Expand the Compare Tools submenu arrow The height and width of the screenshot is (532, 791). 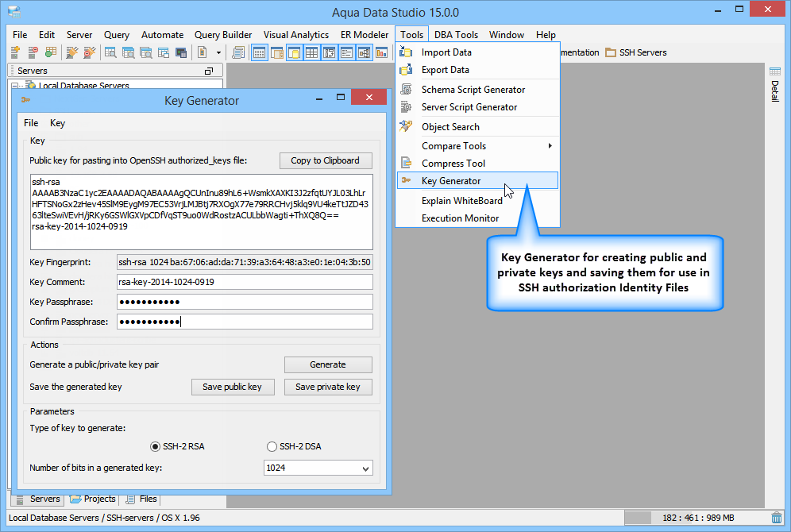click(x=550, y=146)
